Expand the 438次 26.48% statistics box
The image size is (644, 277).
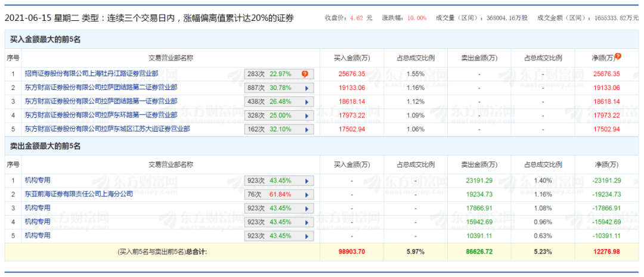pyautogui.click(x=278, y=102)
